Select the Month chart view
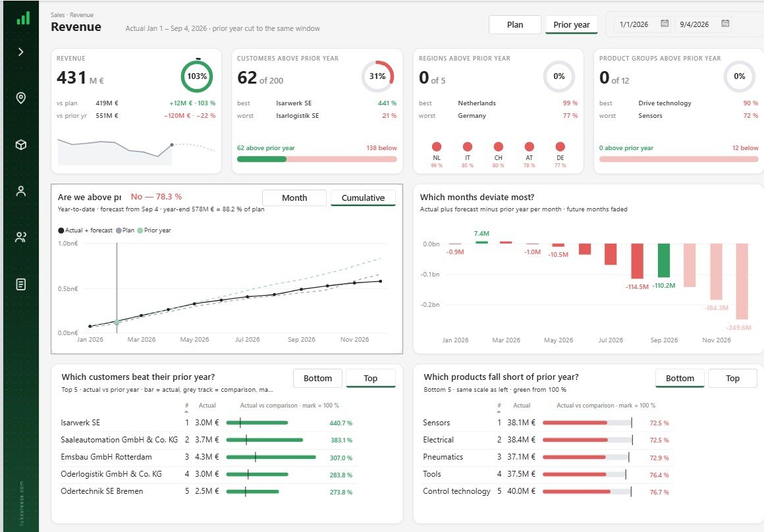 point(294,198)
